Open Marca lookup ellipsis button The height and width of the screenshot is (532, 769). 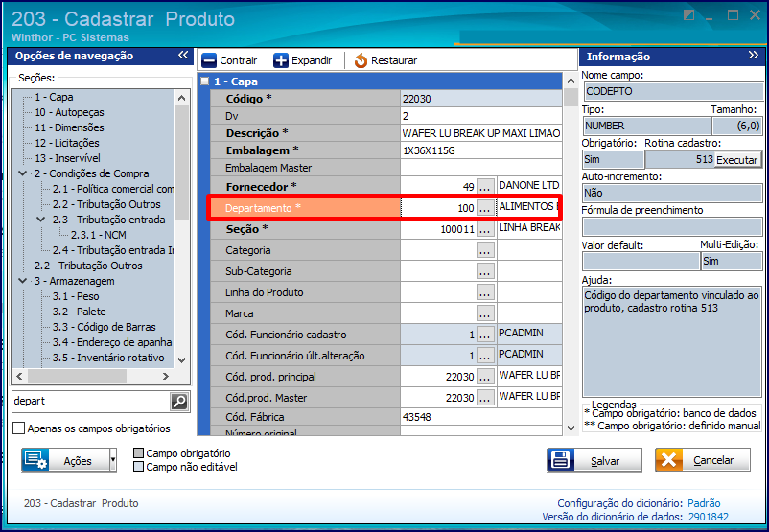click(485, 313)
